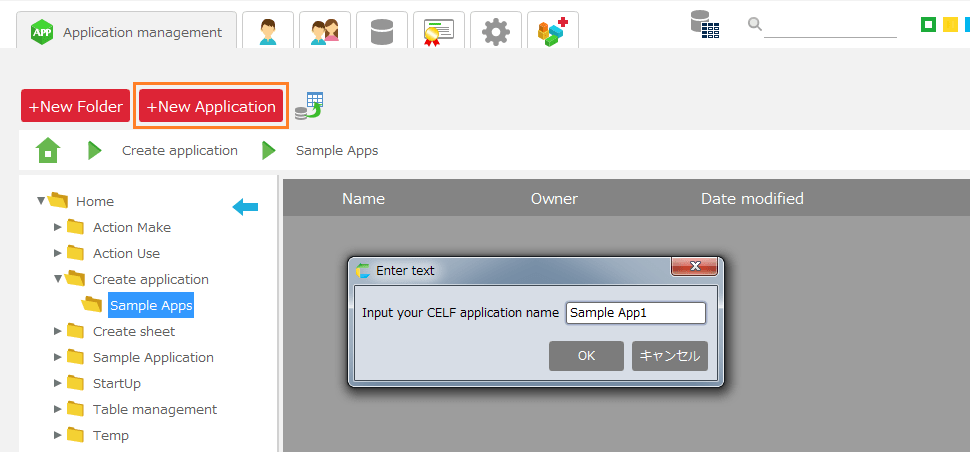970x452 pixels.
Task: Open the certificate license tab
Action: 438,31
